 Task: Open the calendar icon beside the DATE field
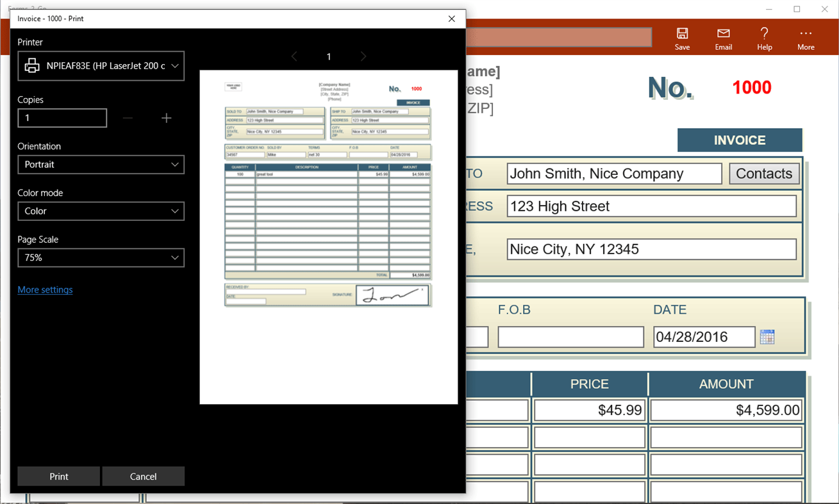pos(767,336)
